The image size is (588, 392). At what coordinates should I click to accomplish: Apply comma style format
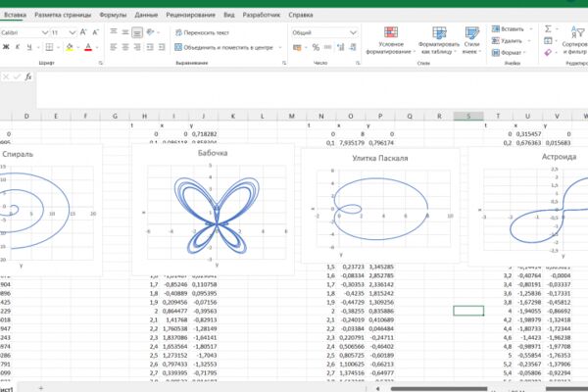(327, 48)
